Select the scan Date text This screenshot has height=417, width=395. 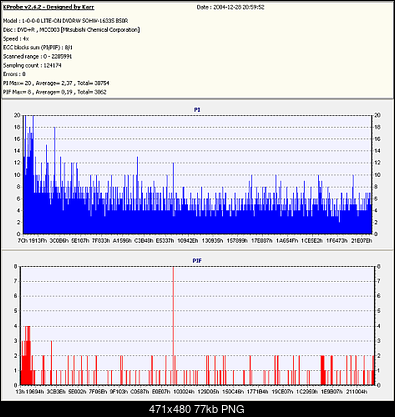point(230,7)
